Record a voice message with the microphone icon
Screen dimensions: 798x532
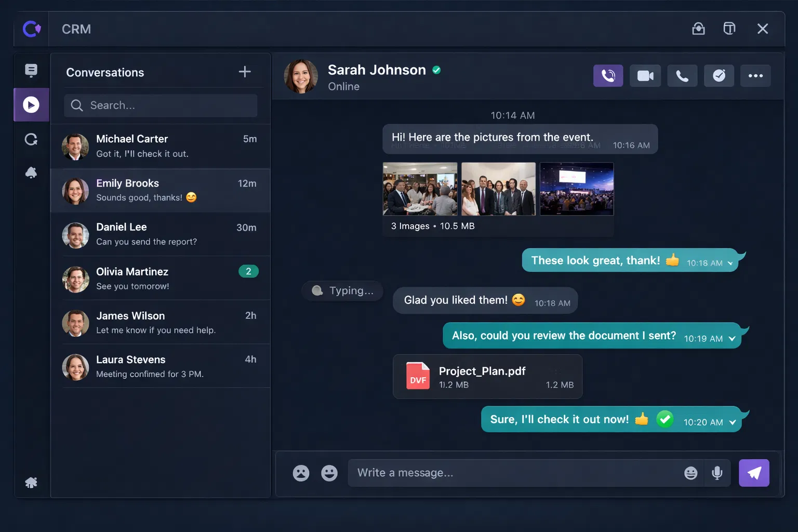[717, 473]
